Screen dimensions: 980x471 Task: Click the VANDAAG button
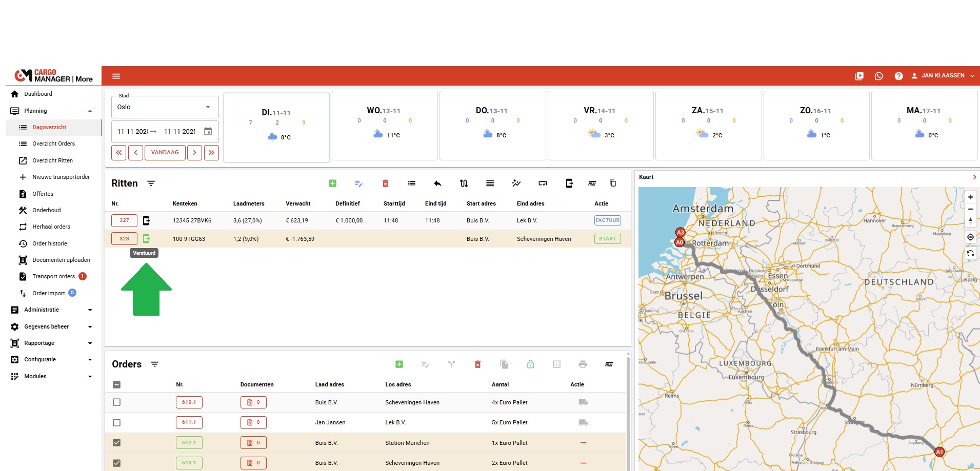pyautogui.click(x=165, y=153)
